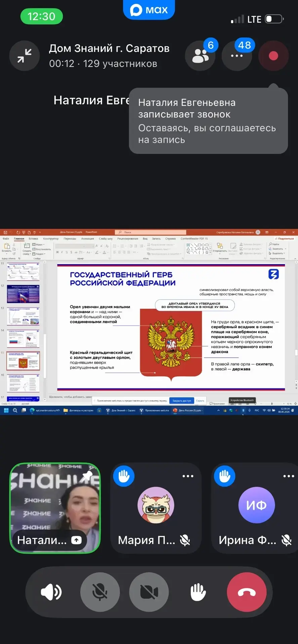Toggle the red call recording button
Viewport: 298px width, 644px height.
pyautogui.click(x=273, y=56)
